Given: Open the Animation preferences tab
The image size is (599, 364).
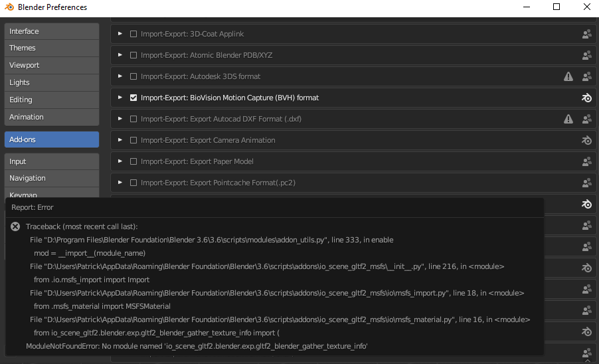Looking at the screenshot, I should (x=52, y=117).
